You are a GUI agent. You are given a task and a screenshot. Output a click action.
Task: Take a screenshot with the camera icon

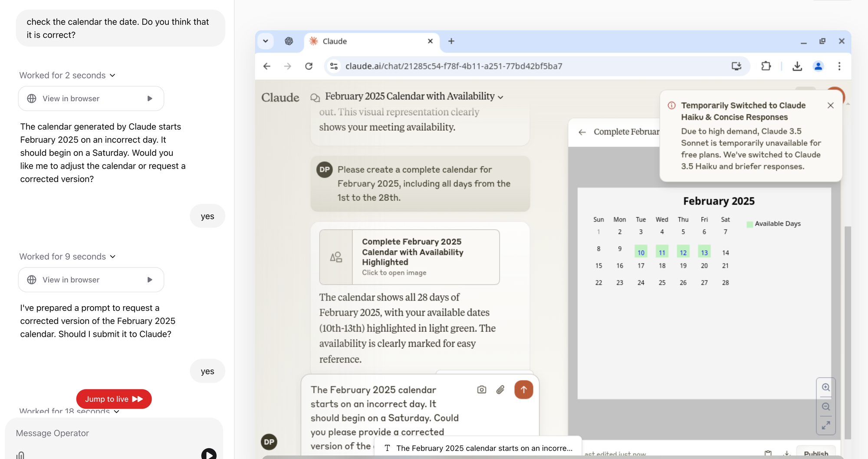coord(482,390)
